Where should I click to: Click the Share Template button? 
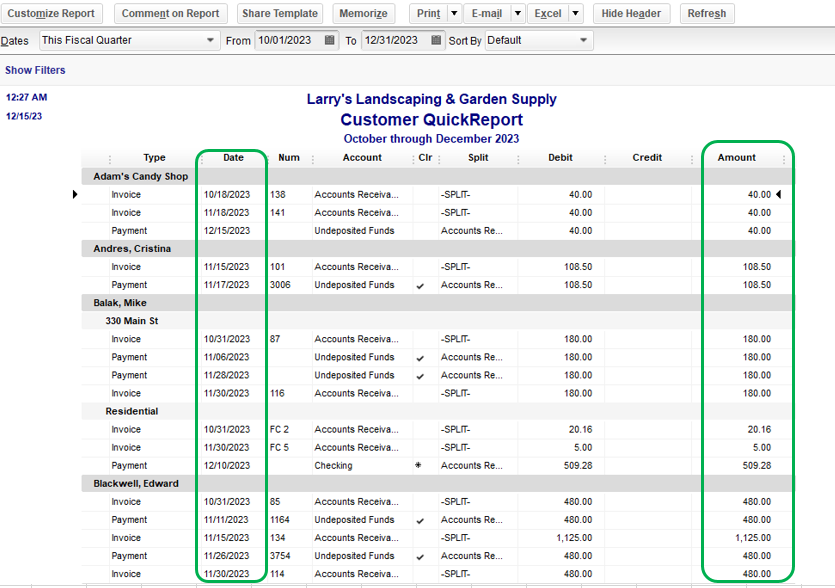[x=280, y=13]
